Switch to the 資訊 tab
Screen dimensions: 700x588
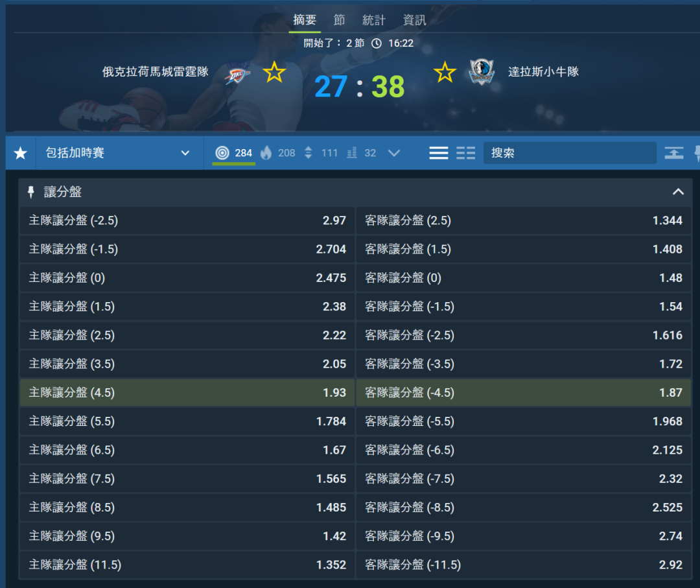click(x=414, y=20)
